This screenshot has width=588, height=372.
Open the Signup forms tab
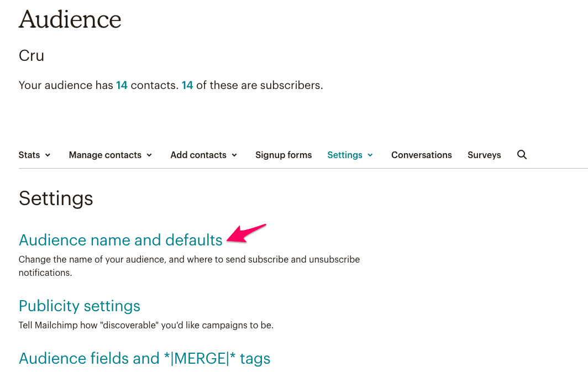point(283,155)
